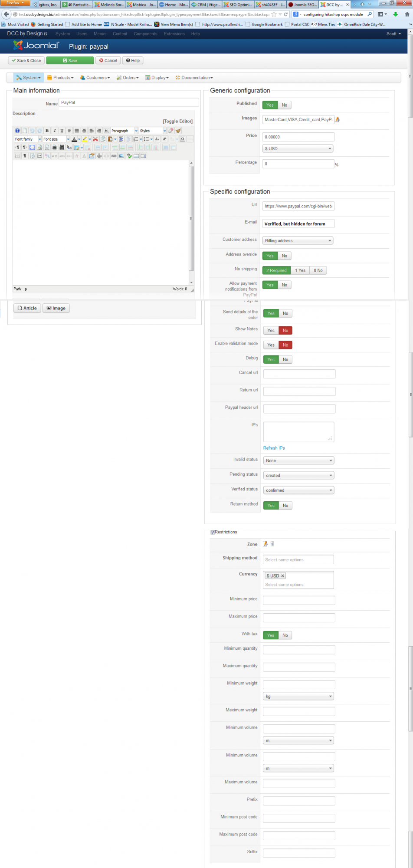Open the text color picker arrow
413x868 pixels.
(79, 139)
